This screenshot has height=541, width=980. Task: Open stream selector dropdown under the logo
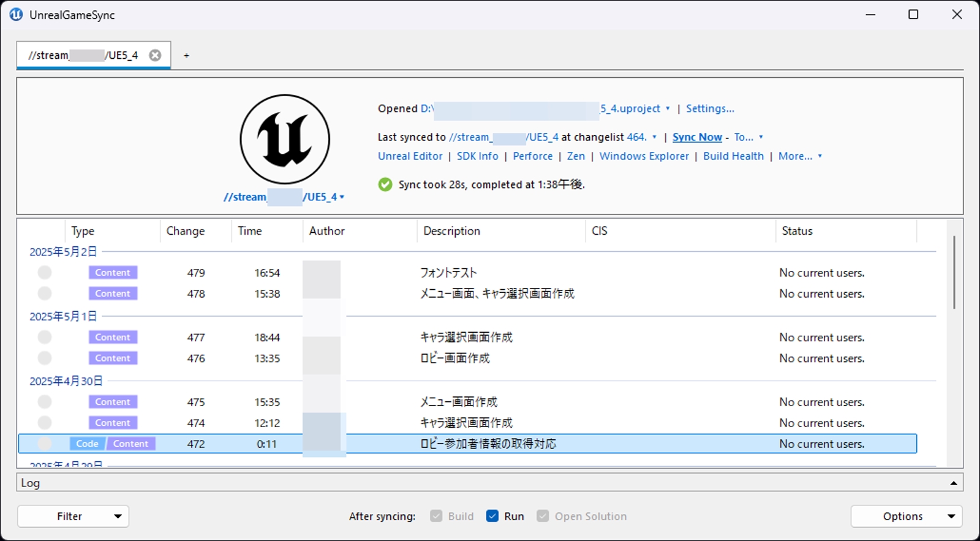[342, 197]
